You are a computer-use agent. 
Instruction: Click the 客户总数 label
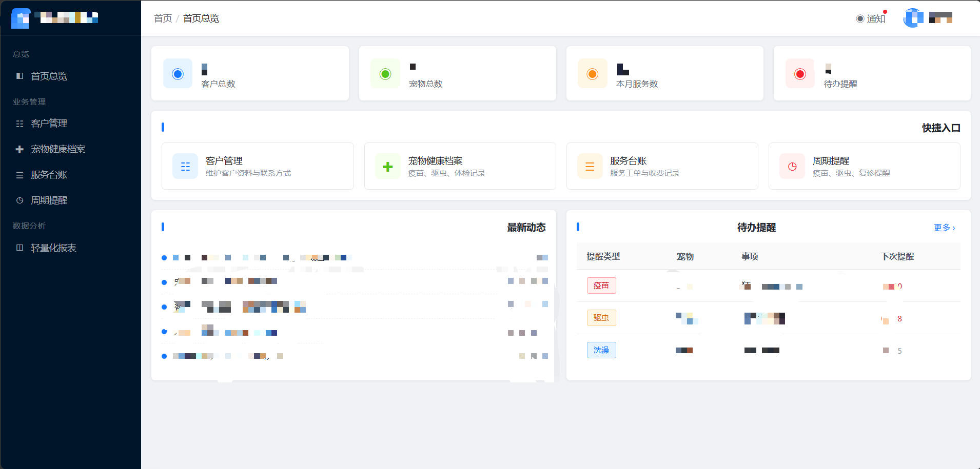218,84
